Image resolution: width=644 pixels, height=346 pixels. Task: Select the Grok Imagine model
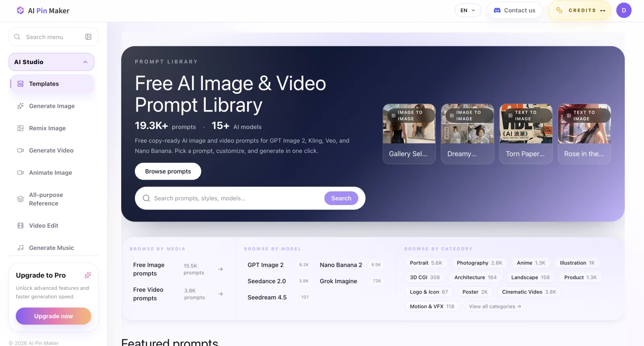(350, 281)
